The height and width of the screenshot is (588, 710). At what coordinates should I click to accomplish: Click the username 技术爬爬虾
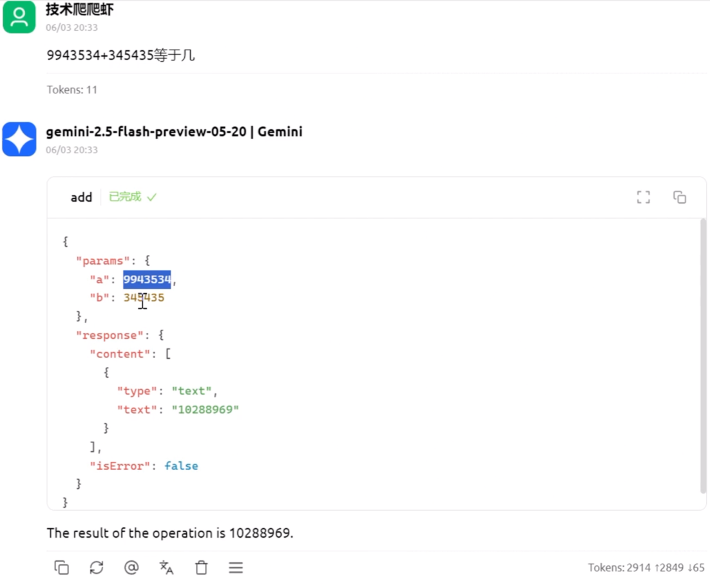[80, 10]
